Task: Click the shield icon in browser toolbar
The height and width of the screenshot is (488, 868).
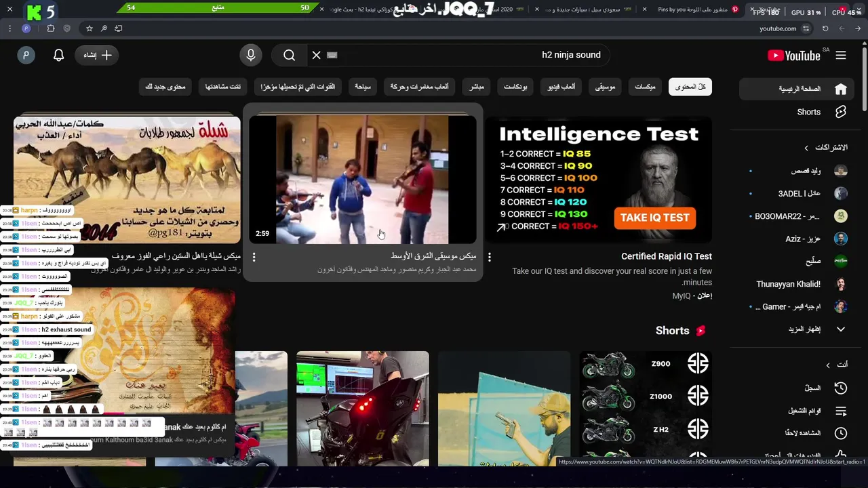Action: (x=66, y=28)
